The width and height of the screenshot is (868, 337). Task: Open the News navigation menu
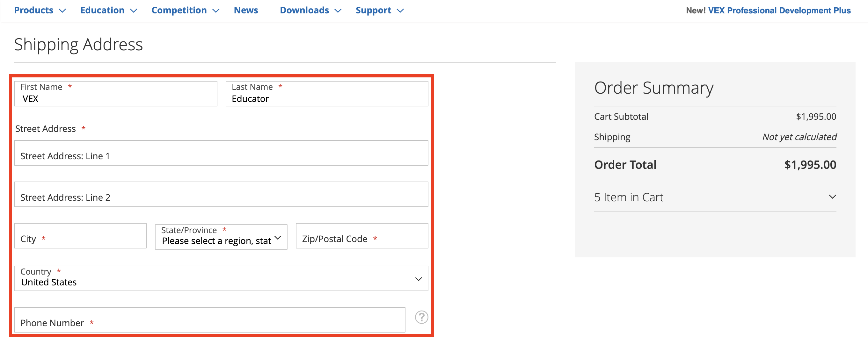[x=246, y=11]
